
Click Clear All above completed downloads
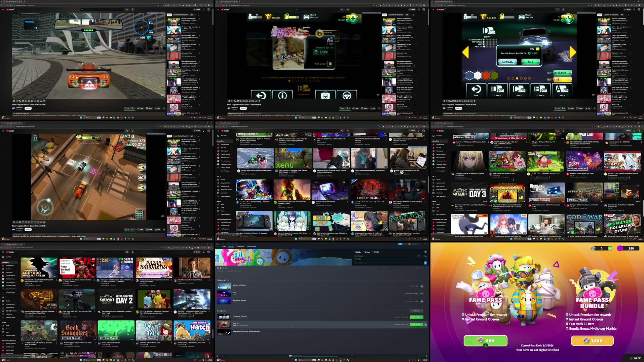pos(417,311)
